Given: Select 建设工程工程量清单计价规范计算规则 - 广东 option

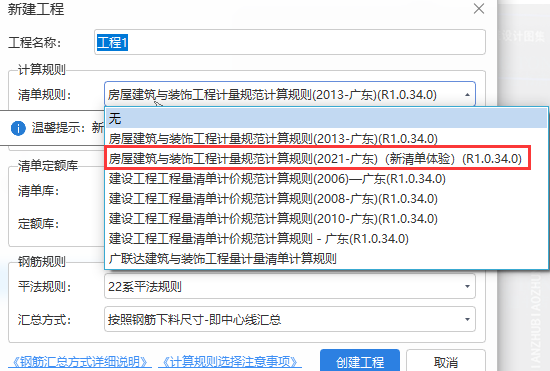Looking at the screenshot, I should point(326,238).
